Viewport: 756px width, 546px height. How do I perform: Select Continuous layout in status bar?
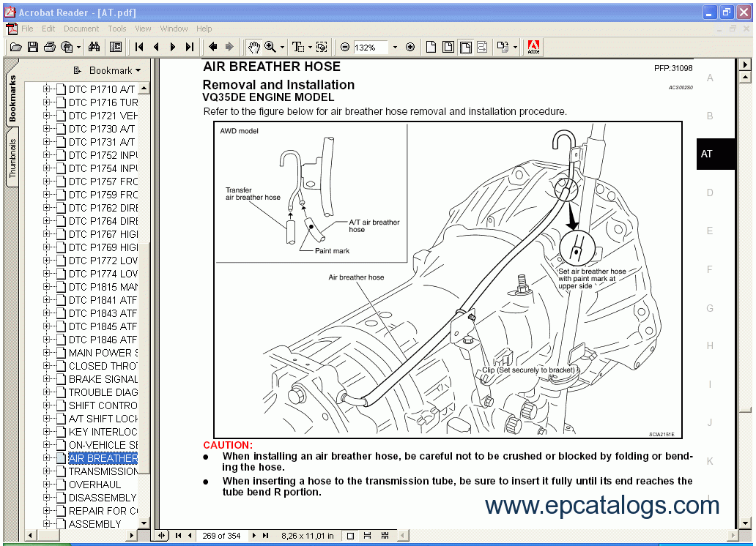pos(368,536)
